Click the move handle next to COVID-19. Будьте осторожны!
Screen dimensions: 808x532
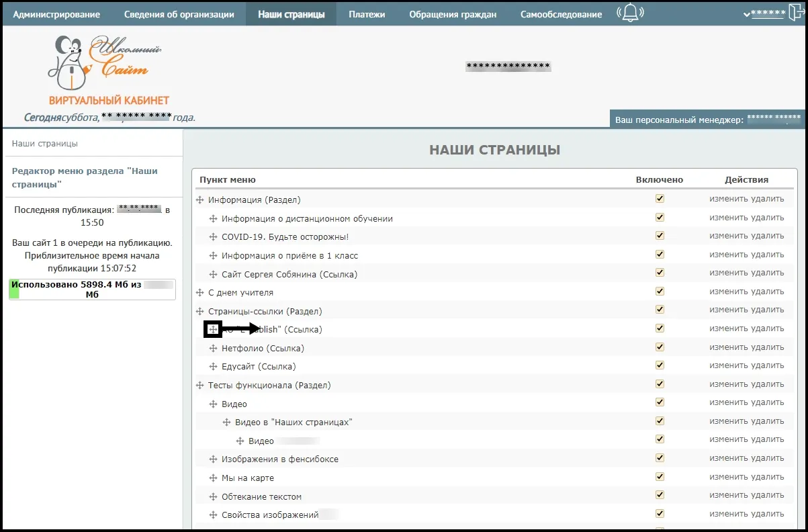click(213, 237)
